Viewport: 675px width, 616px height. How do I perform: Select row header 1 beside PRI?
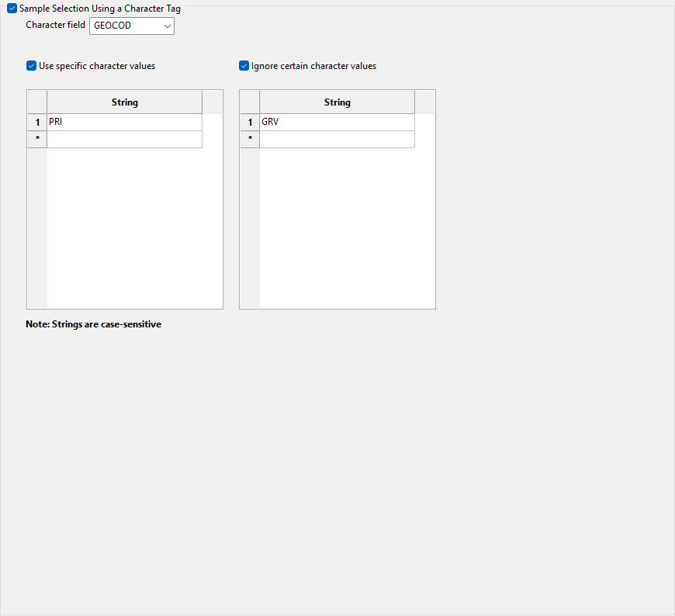[37, 123]
